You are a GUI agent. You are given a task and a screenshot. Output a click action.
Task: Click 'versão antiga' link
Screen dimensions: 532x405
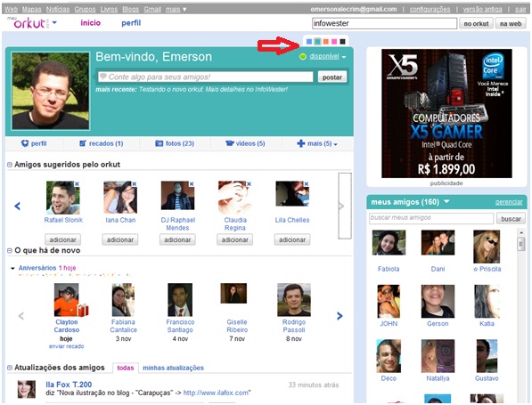[482, 9]
